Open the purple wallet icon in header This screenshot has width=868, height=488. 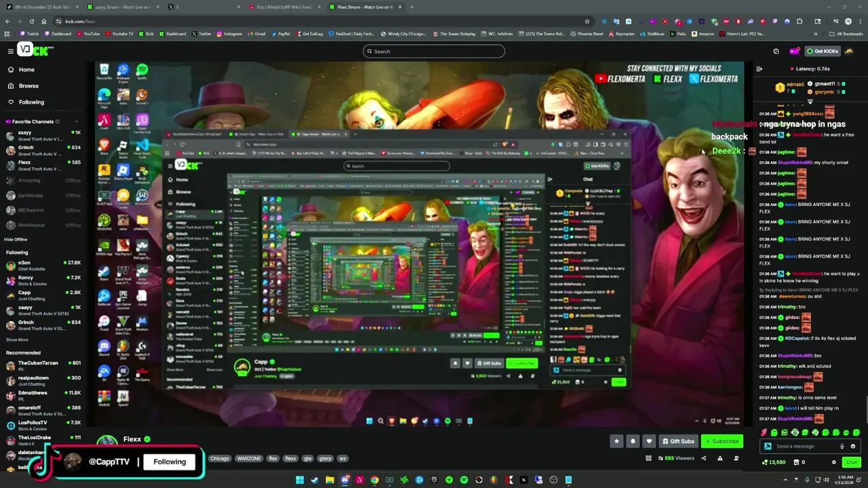(794, 52)
